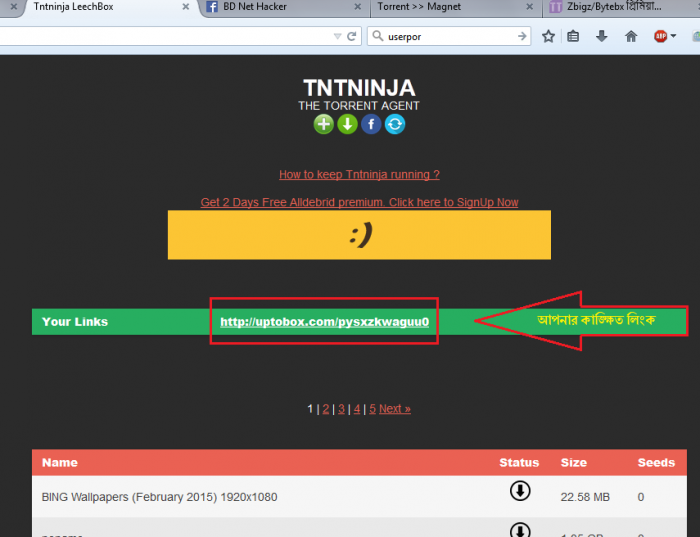Click the 22.58 MB size value

pyautogui.click(x=585, y=497)
